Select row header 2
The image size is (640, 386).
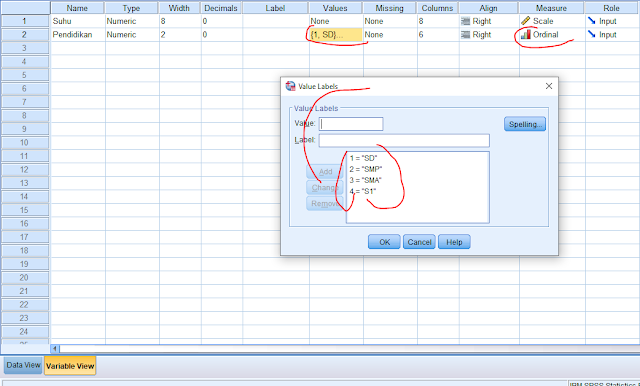[25, 35]
